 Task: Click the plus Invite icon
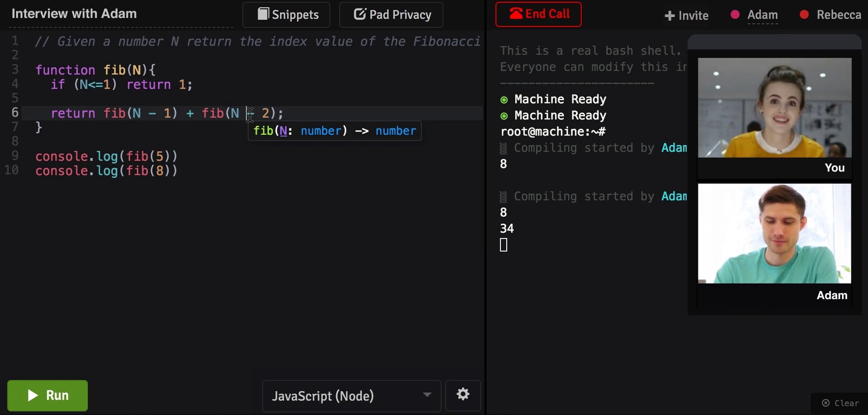[670, 16]
